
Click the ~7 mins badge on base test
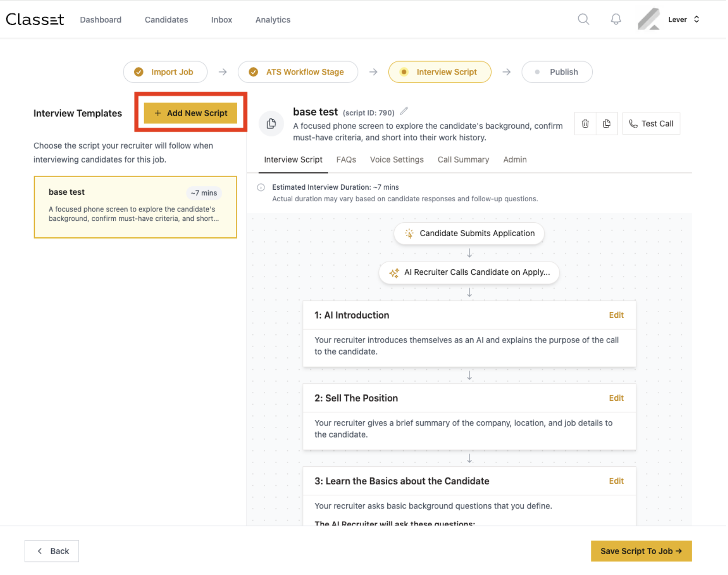(x=205, y=194)
